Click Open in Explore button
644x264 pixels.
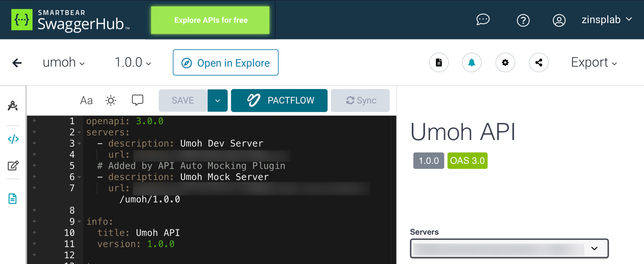click(226, 63)
